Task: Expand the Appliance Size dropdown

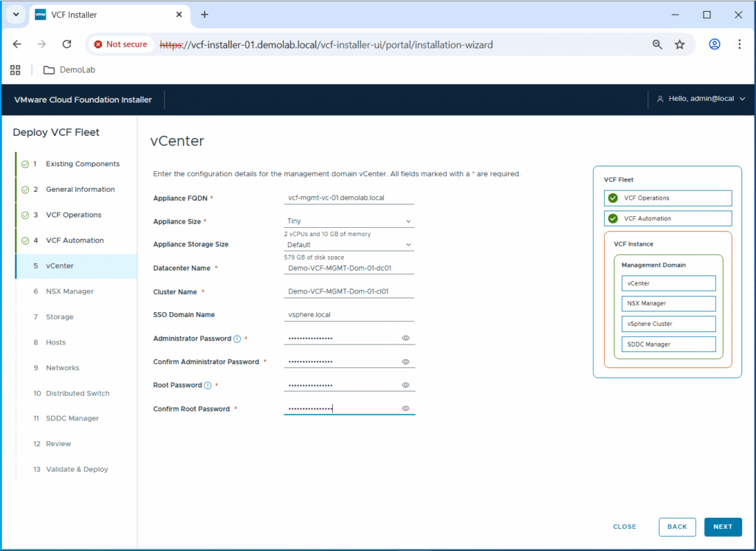Action: [x=348, y=221]
